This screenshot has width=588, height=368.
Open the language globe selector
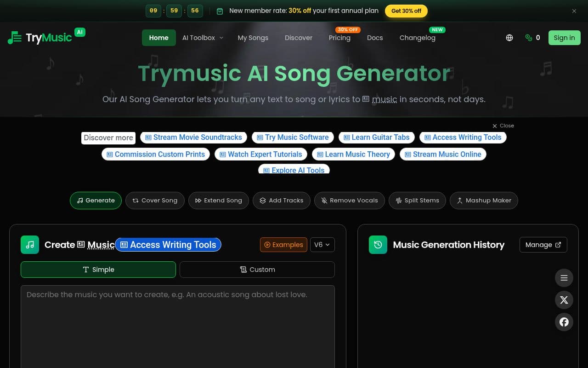(x=509, y=38)
